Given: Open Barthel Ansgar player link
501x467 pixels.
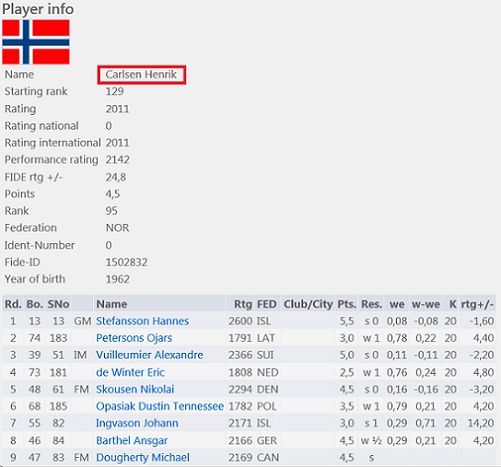Looking at the screenshot, I should 132,441.
